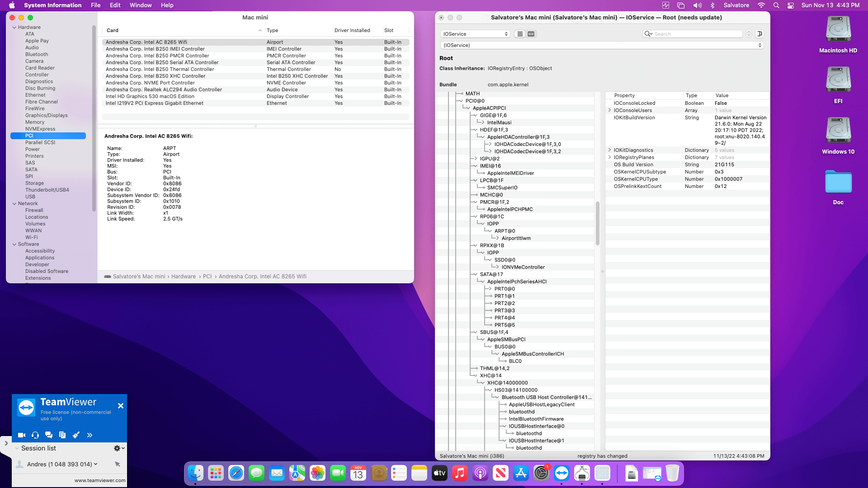Image resolution: width=868 pixels, height=488 pixels.
Task: Click the TeamViewer headset audio icon
Action: (x=35, y=435)
